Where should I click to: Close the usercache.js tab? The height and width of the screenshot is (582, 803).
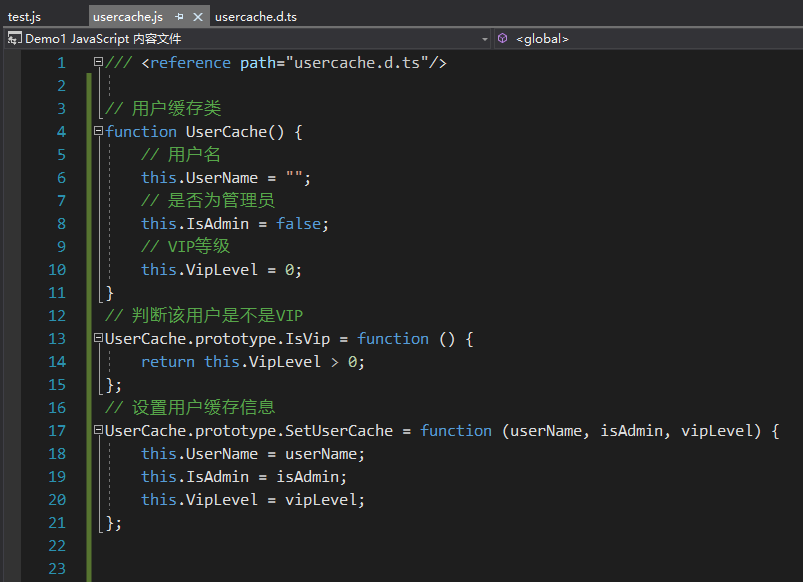198,17
